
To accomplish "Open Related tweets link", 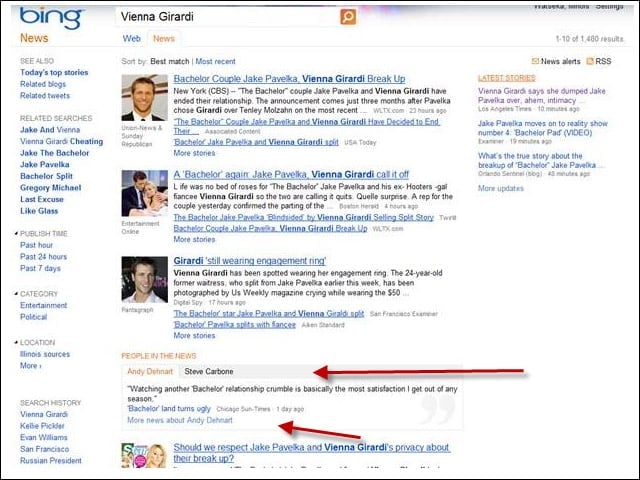I will (45, 96).
